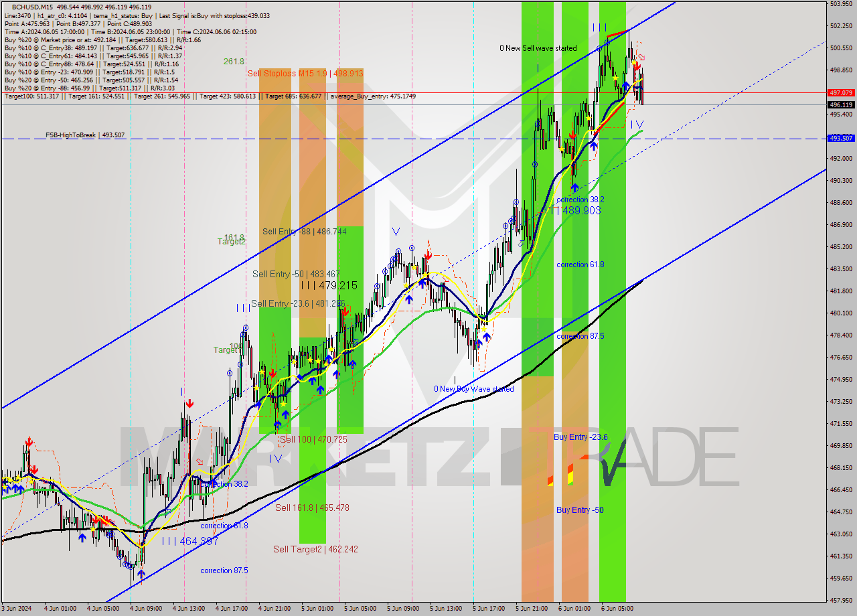Image resolution: width=857 pixels, height=616 pixels.
Task: Click the '5 Jun 13:00' time axis label
Action: [x=445, y=609]
